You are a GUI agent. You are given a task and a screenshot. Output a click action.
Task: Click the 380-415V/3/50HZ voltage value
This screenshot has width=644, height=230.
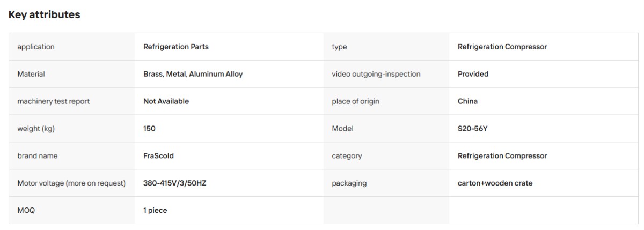(x=174, y=183)
